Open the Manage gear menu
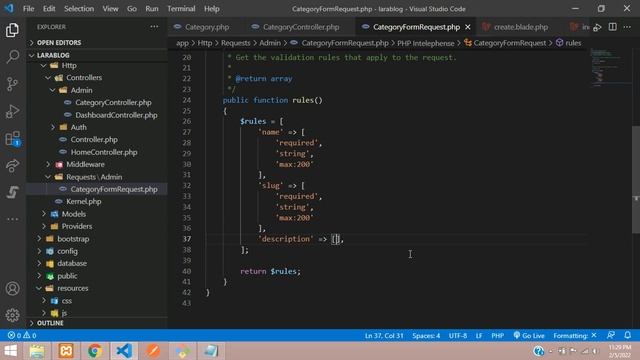Viewport: 640px width, 360px height. [x=12, y=315]
